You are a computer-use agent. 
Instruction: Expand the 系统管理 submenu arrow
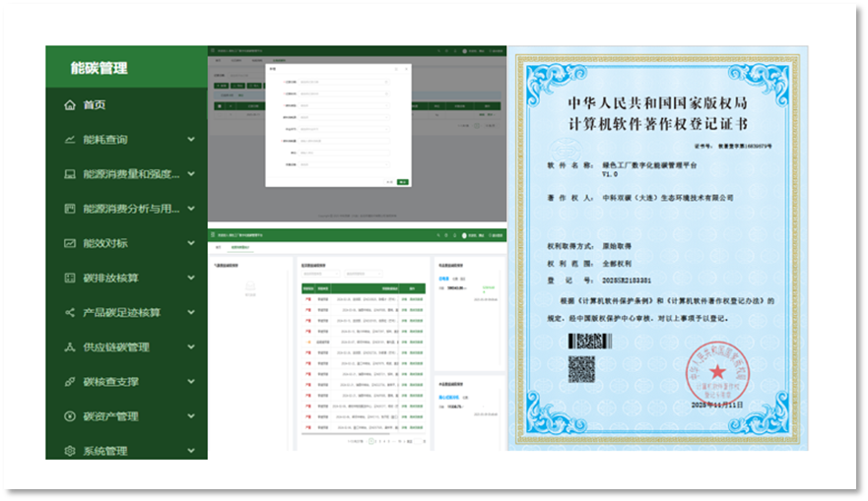[191, 451]
